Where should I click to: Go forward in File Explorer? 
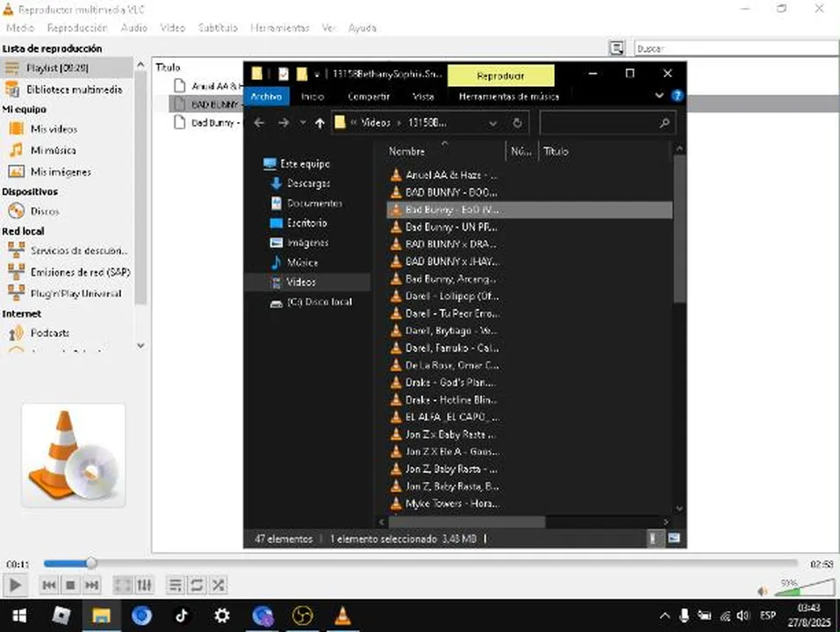point(284,123)
